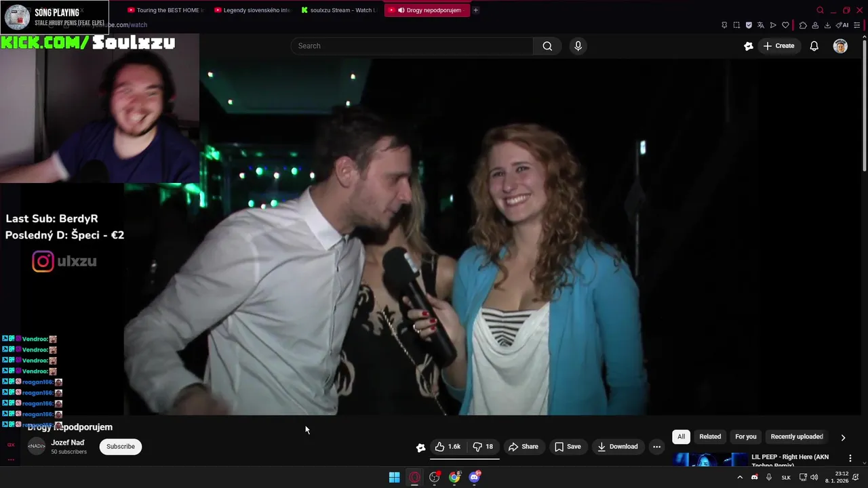The image size is (868, 488).
Task: Select the Recently uploaded filter chip
Action: [797, 436]
